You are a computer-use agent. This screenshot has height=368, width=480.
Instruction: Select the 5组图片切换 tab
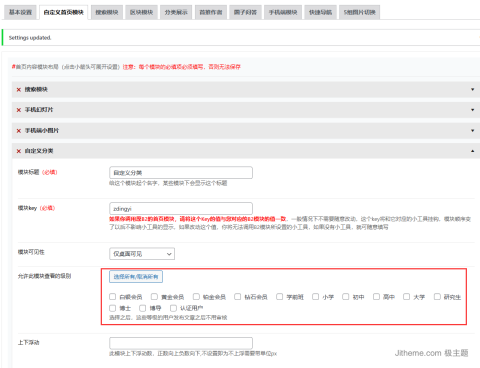click(x=359, y=12)
